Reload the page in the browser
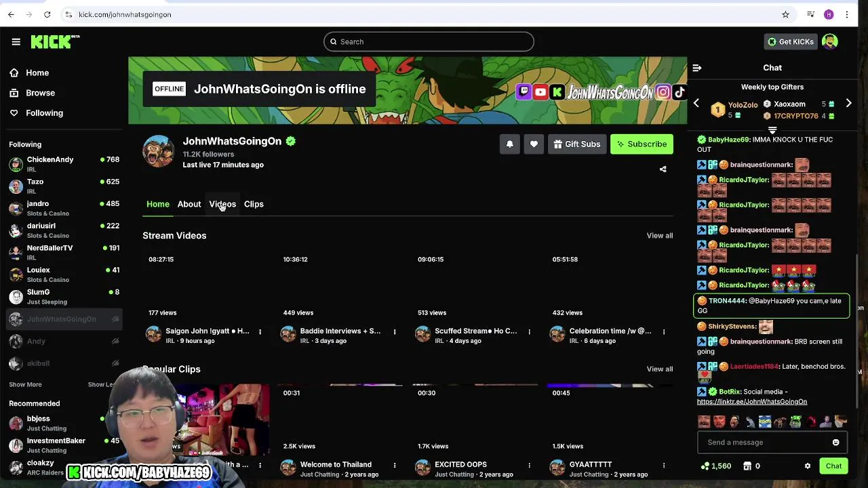This screenshot has width=868, height=488. point(47,14)
